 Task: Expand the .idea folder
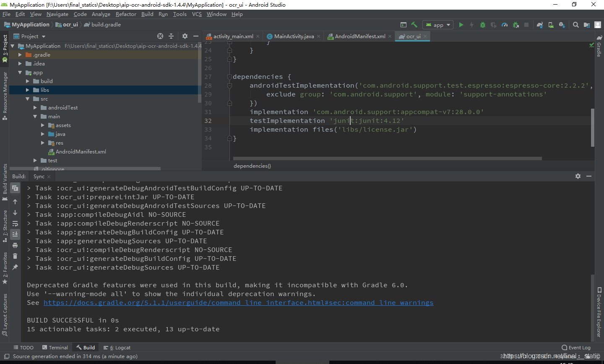click(20, 63)
